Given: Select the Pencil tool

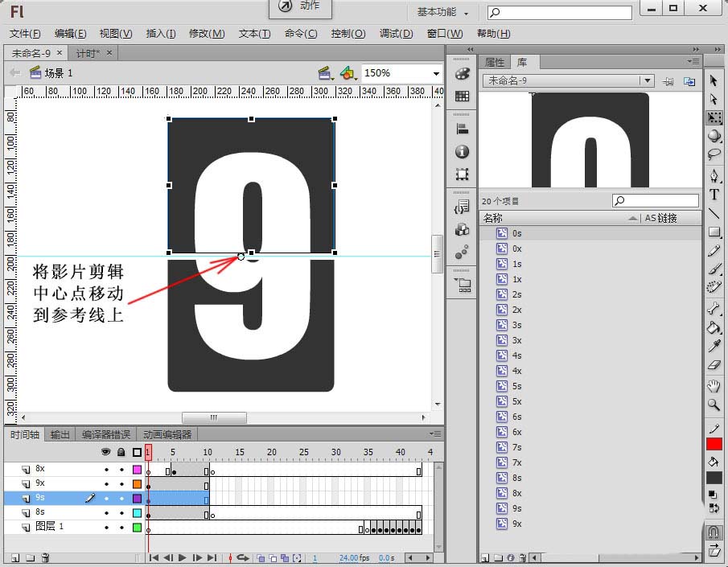Looking at the screenshot, I should [714, 251].
